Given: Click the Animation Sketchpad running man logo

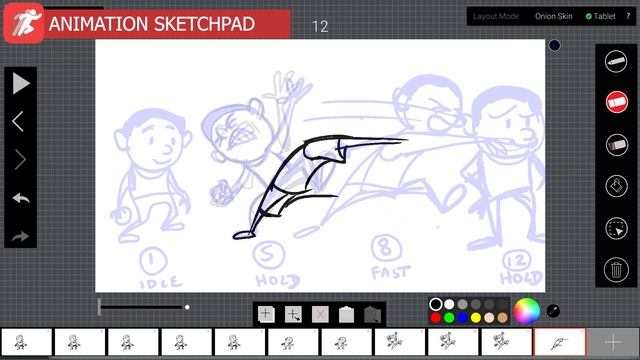Looking at the screenshot, I should click(24, 23).
